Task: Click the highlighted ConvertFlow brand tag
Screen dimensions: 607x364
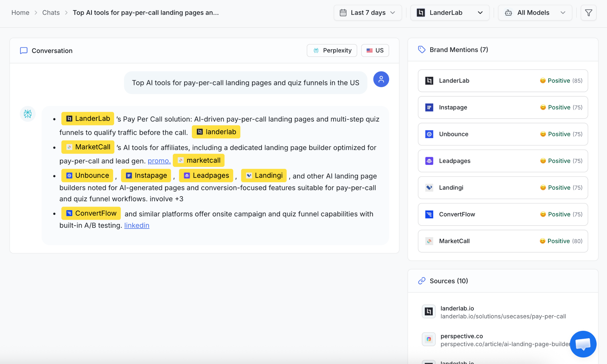Action: tap(91, 213)
